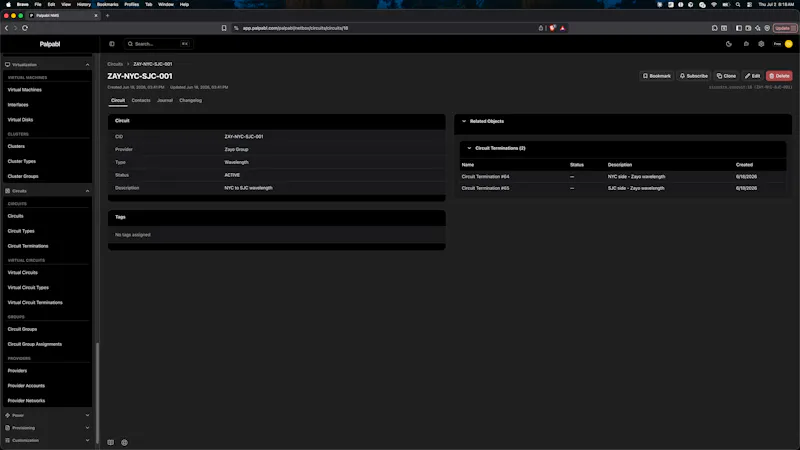Screen dimensions: 800x450
Task: Click the globe icon at bottom
Action: coord(124,442)
